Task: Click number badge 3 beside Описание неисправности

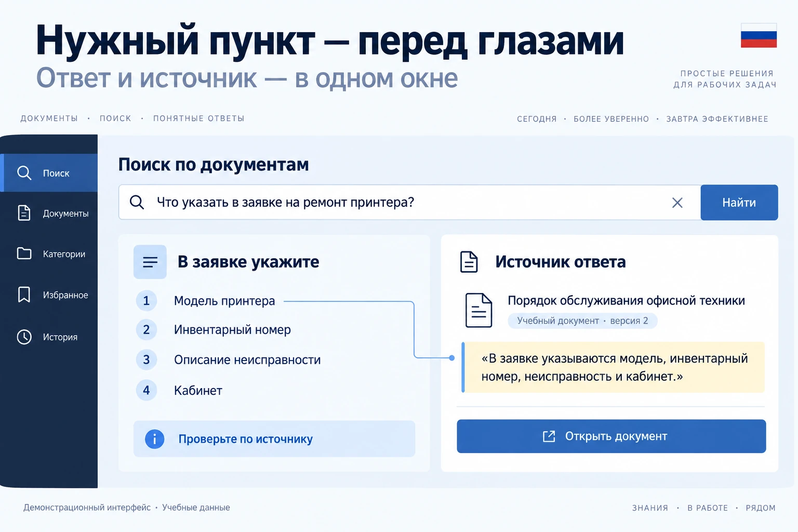Action: [x=147, y=360]
